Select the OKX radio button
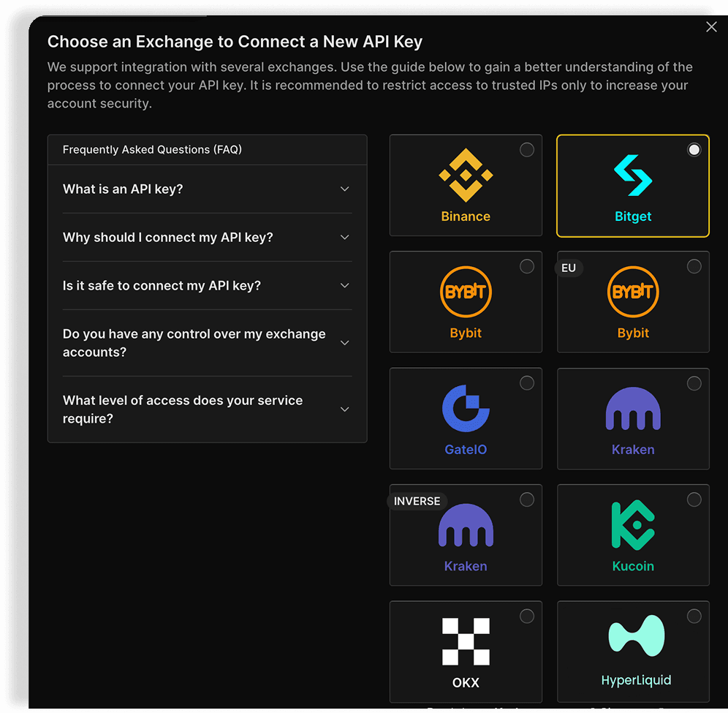The image size is (728, 713). coord(526,616)
